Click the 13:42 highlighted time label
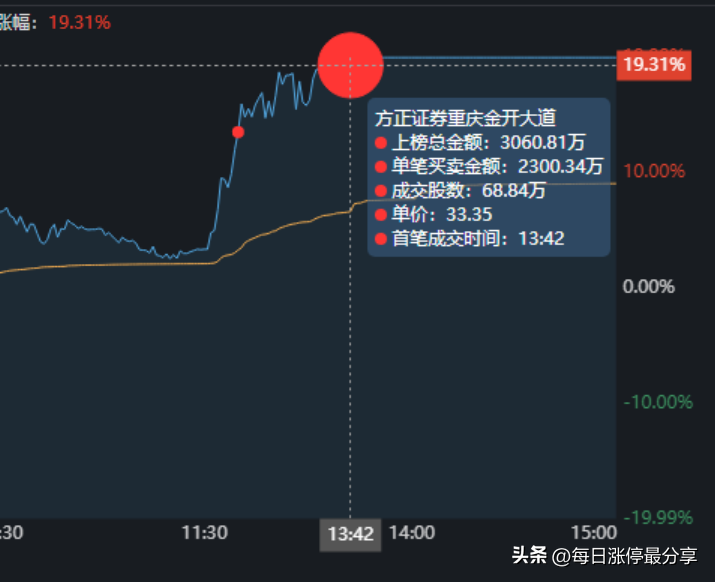This screenshot has width=715, height=582. click(350, 534)
